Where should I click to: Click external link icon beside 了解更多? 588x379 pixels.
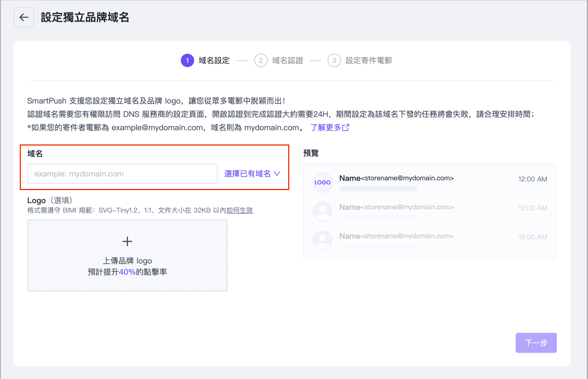point(346,127)
